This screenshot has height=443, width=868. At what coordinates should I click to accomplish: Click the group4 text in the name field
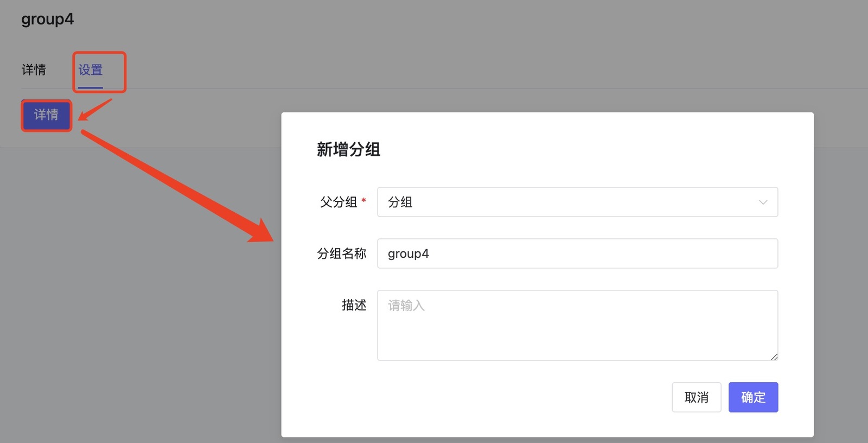coord(408,254)
